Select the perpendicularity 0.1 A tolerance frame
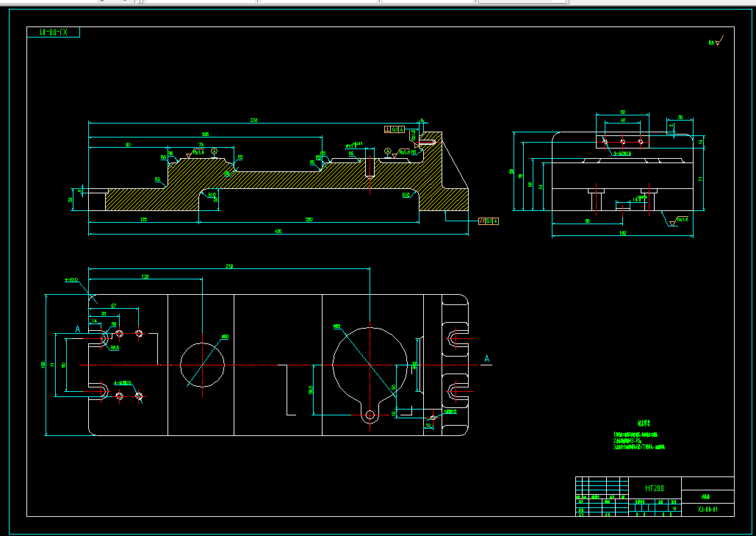 [395, 129]
